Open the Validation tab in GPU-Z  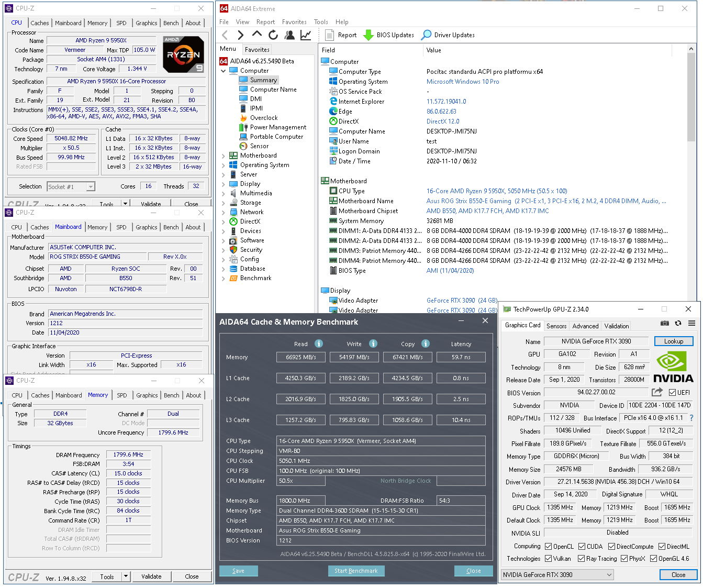[617, 326]
